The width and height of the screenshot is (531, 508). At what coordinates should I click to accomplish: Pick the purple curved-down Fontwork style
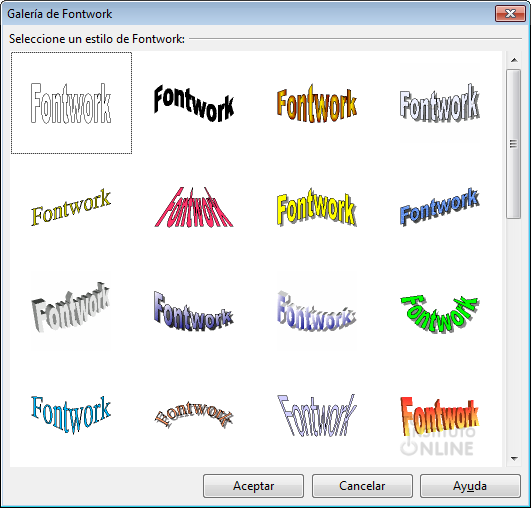tap(194, 311)
